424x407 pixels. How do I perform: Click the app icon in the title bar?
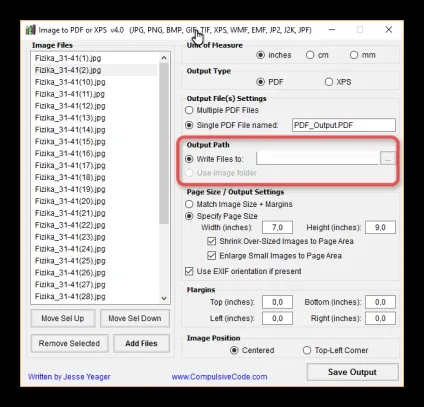(30, 30)
